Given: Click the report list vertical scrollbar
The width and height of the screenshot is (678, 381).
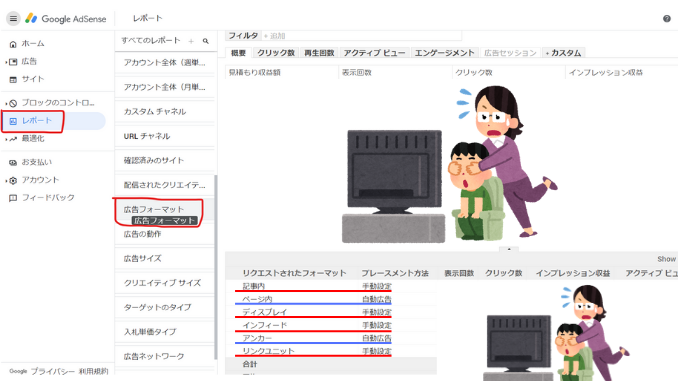Looking at the screenshot, I should pyautogui.click(x=216, y=267).
